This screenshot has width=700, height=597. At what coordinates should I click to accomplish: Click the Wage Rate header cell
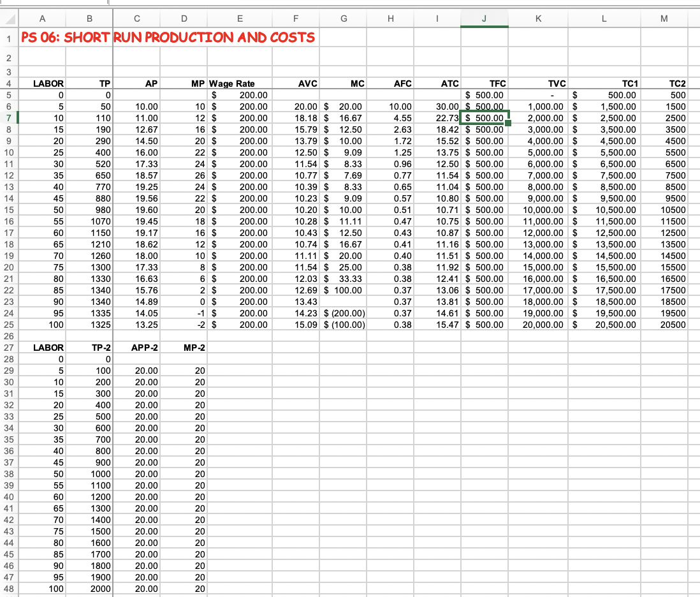(x=240, y=84)
